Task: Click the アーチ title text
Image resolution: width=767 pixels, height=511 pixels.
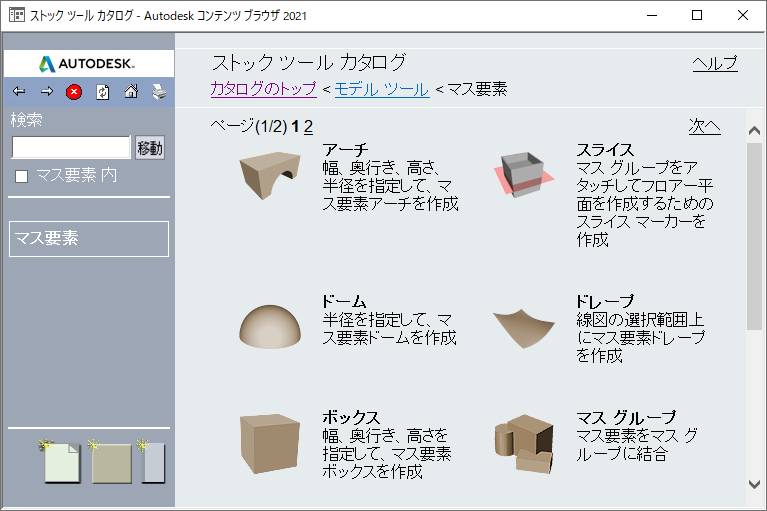Action: (x=345, y=150)
